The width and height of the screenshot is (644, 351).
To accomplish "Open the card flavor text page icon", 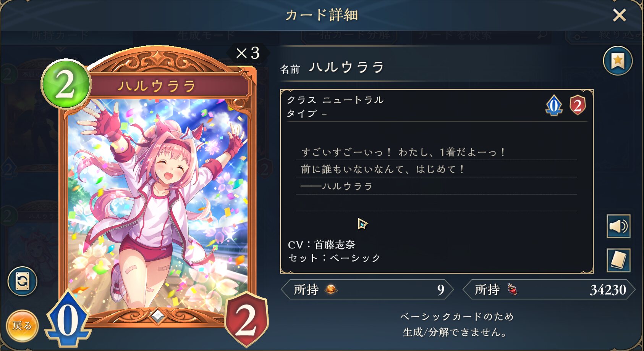I will point(618,260).
